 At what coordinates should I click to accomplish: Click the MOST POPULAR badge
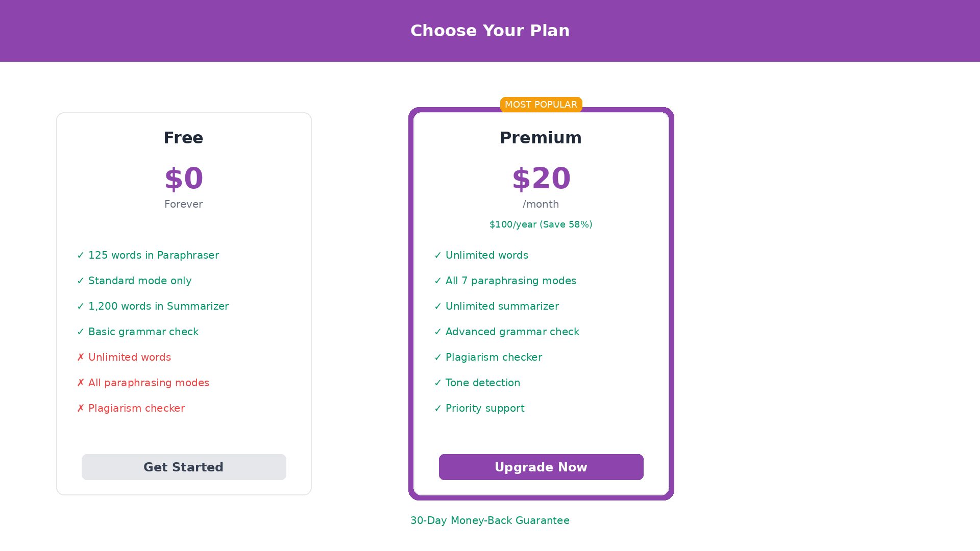point(541,105)
